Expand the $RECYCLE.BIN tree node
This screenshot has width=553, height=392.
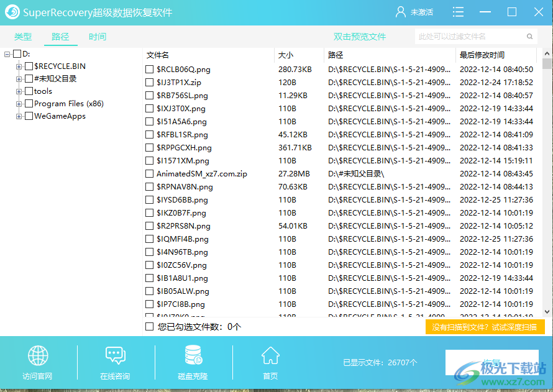coord(19,66)
